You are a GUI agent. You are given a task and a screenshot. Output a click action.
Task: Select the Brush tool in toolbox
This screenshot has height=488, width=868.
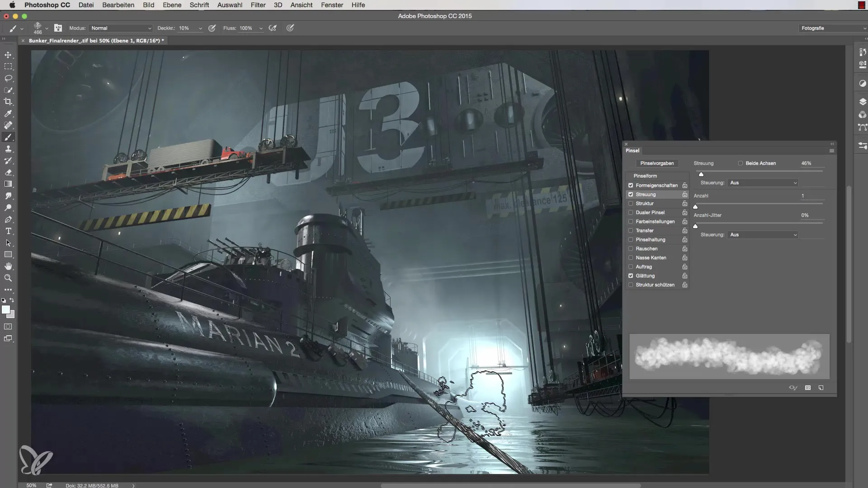(8, 137)
